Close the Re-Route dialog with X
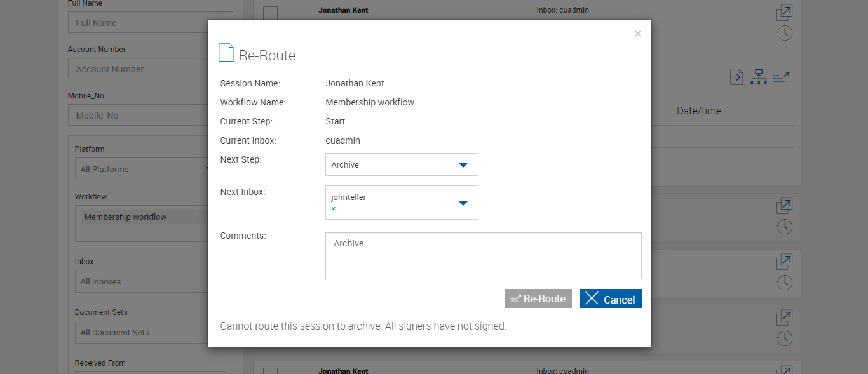 coord(637,34)
